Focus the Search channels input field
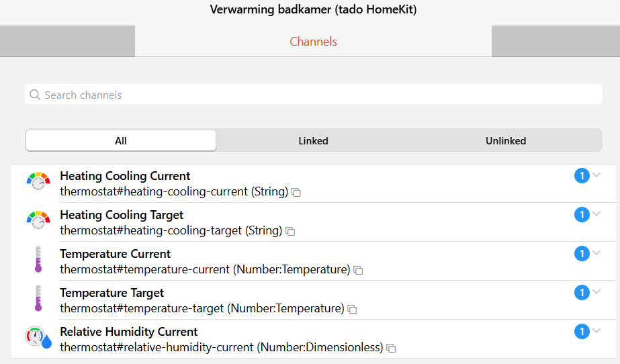The image size is (620, 364). 314,95
